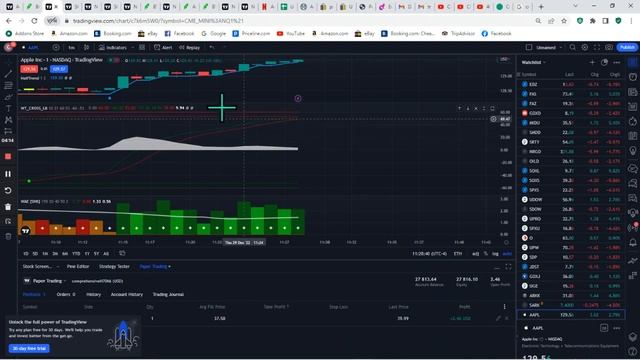Click the undo arrow in toolbar
This screenshot has height=360, width=640.
(212, 48)
